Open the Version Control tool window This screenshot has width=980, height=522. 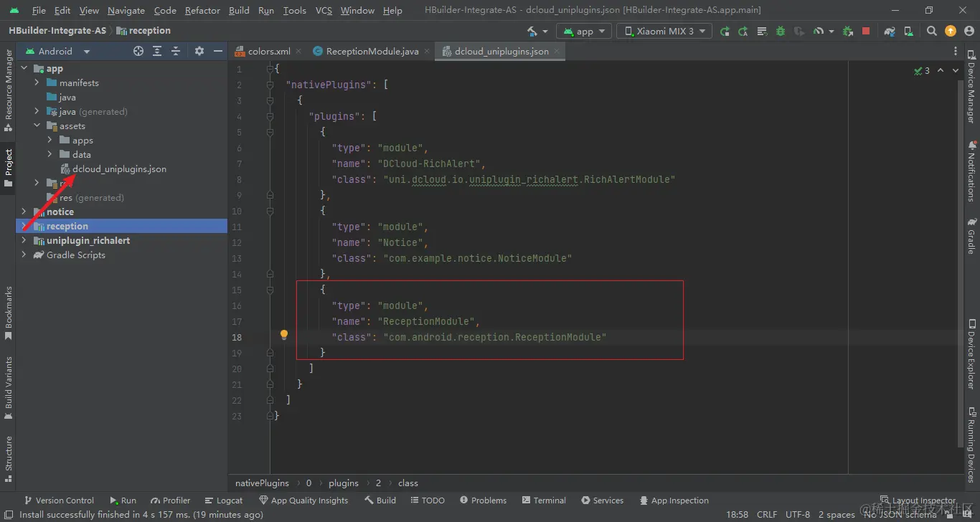[59, 500]
